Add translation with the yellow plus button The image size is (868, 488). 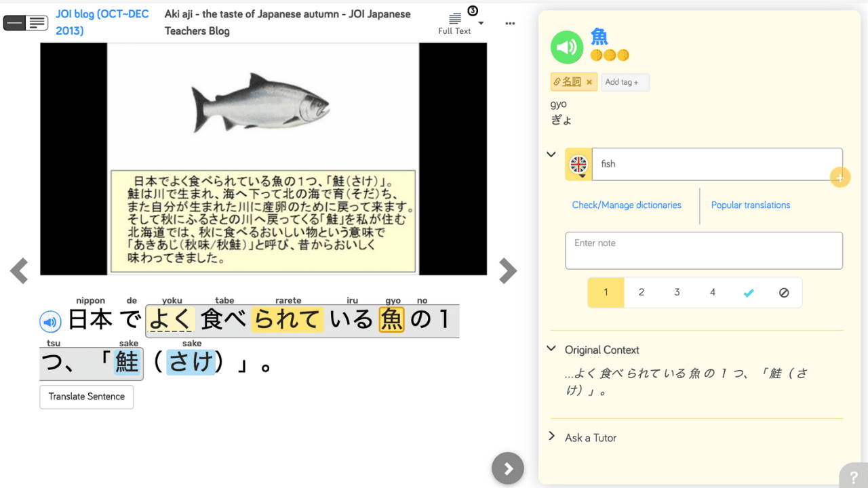click(840, 178)
